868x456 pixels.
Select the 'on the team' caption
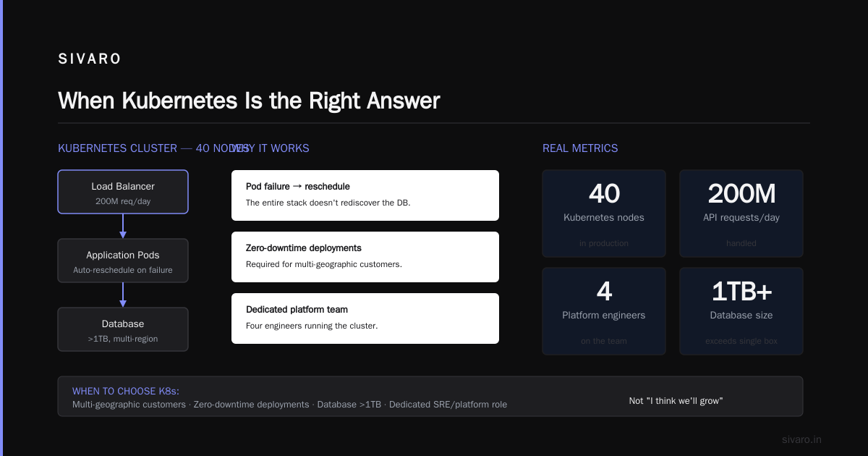(x=604, y=341)
